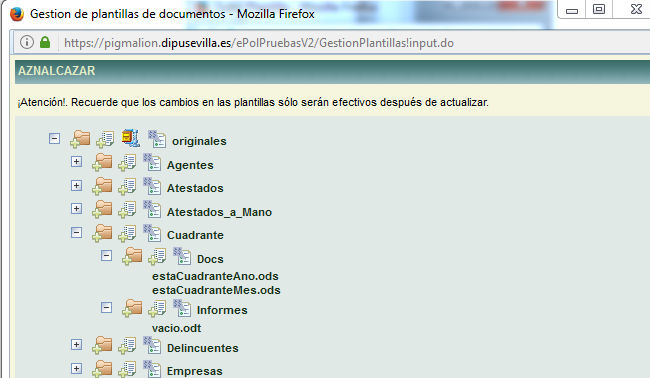Image resolution: width=650 pixels, height=378 pixels.
Task: Click add-folder icon in originales row
Action: point(80,139)
